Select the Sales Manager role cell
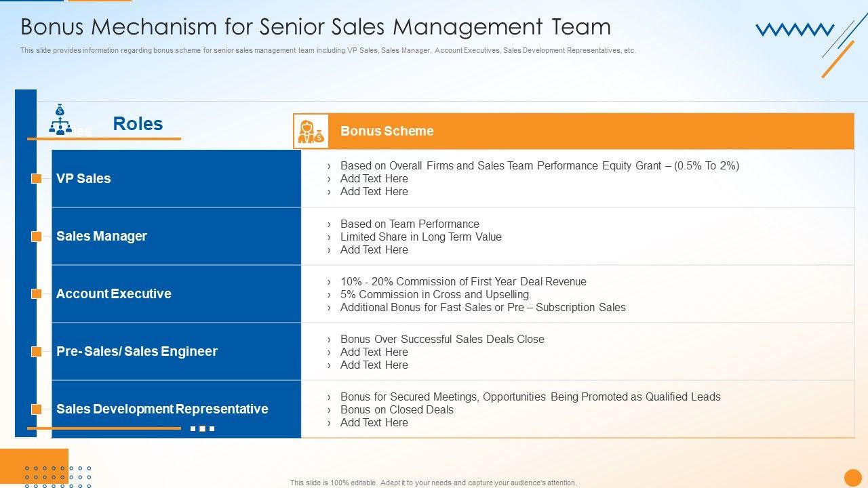 click(176, 237)
